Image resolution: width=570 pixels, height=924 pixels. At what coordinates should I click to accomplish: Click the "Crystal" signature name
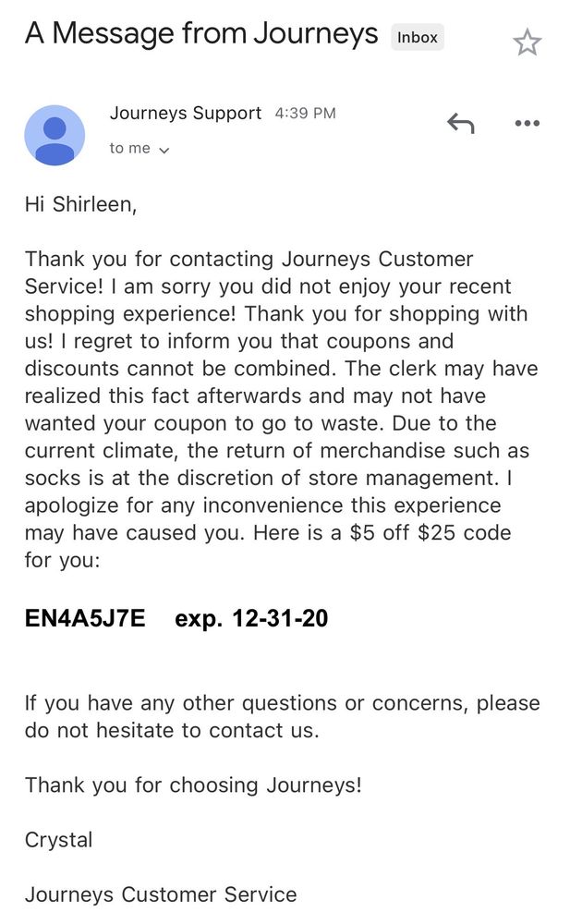58,840
